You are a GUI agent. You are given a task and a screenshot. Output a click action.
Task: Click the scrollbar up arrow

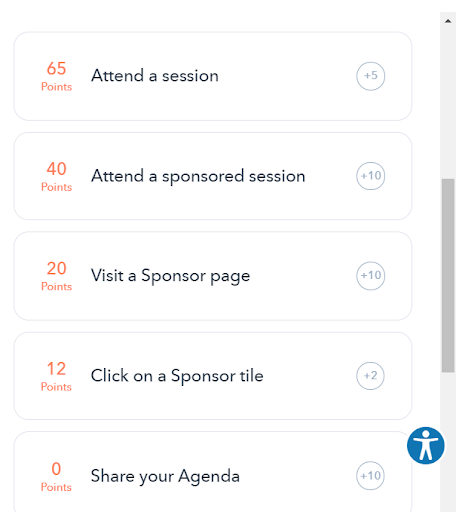click(x=448, y=21)
